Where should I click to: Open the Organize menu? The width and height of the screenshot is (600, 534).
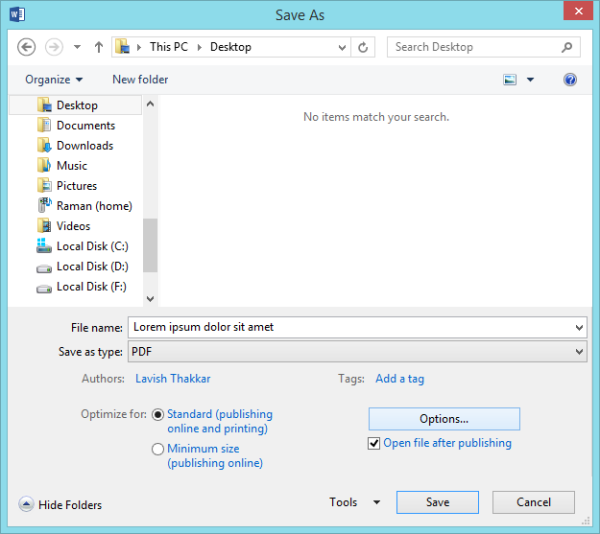pyautogui.click(x=54, y=80)
